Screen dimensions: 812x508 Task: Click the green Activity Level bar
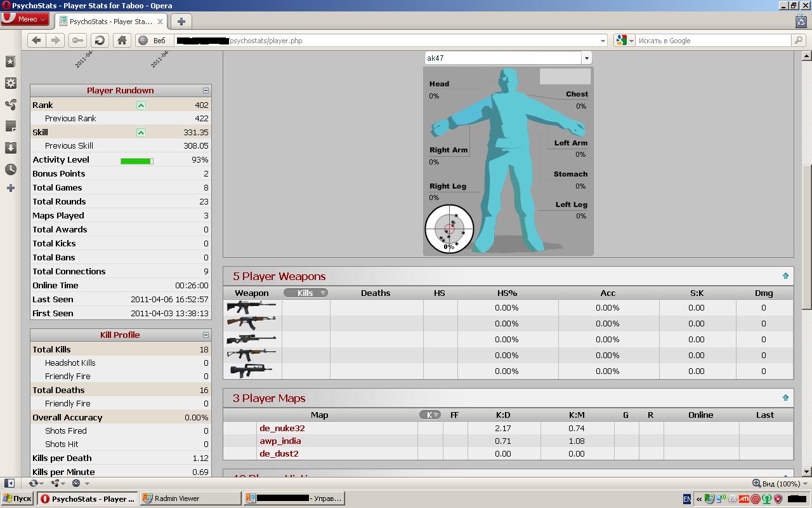pyautogui.click(x=137, y=161)
